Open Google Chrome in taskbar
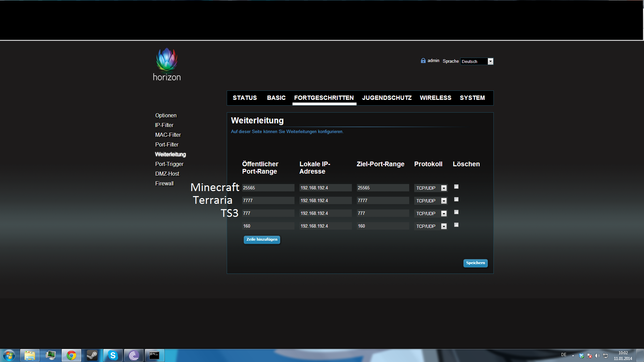644x362 pixels. [71, 355]
